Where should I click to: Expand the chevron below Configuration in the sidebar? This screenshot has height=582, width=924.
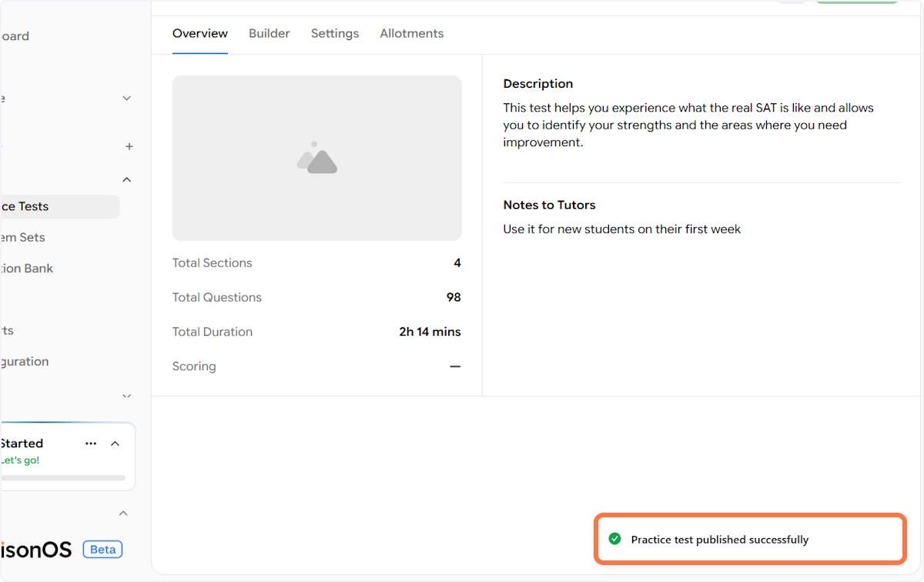point(127,396)
